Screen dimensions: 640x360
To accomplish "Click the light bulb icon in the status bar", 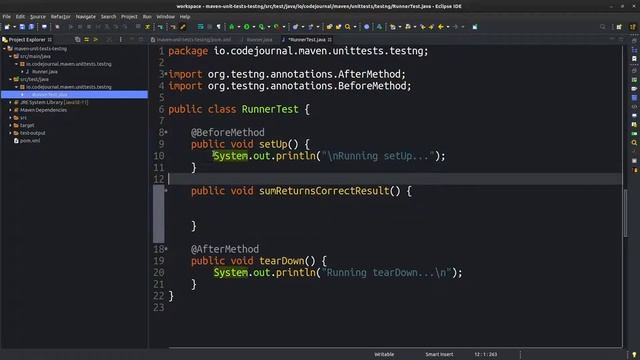I will tap(634, 355).
